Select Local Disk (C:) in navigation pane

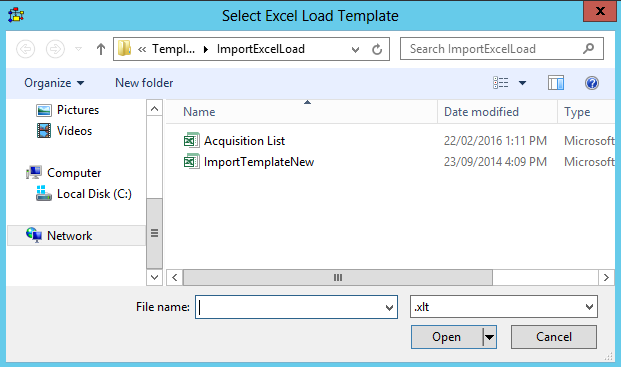click(84, 194)
